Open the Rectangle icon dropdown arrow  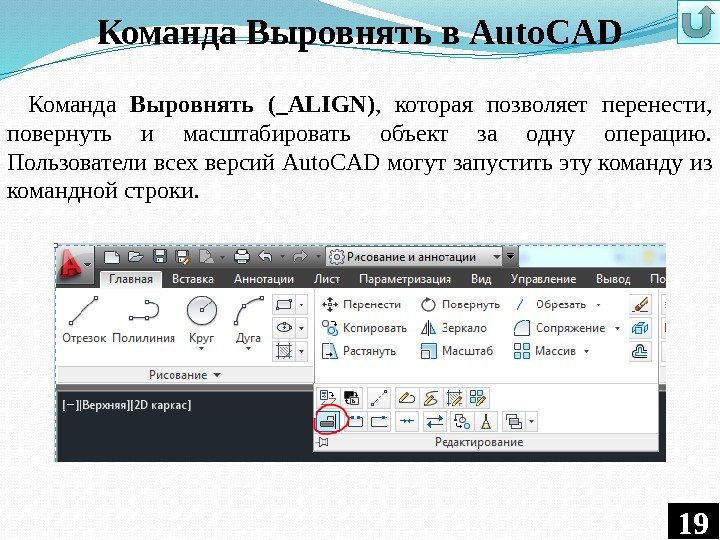coord(302,304)
